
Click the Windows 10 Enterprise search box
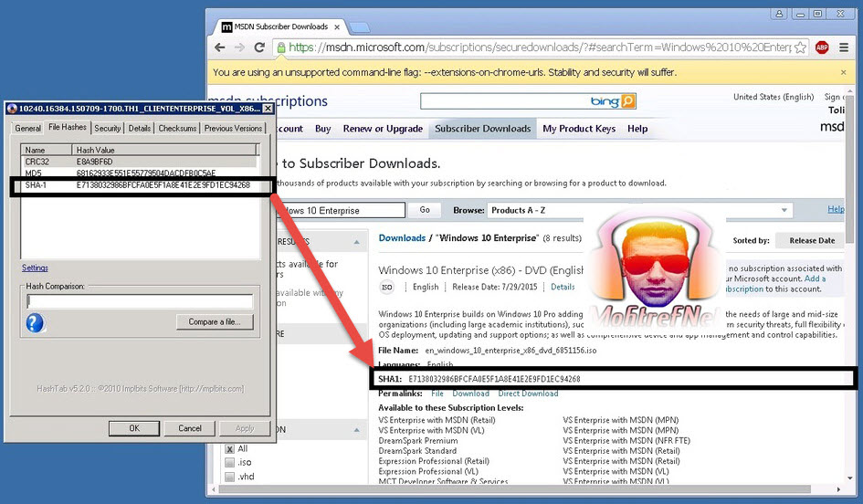341,210
